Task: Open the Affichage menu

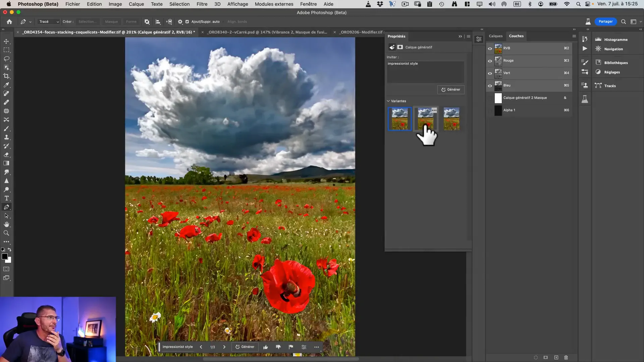Action: (237, 4)
